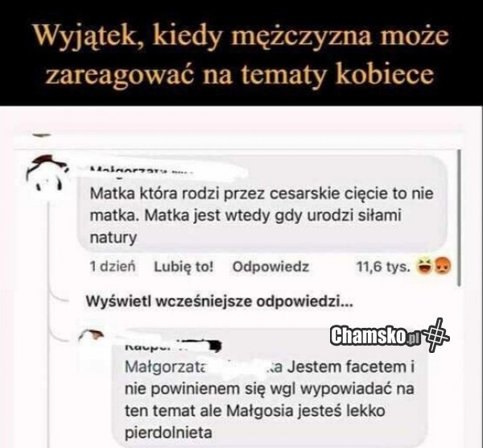Click the 11,6 tys. reactions count

pos(383,267)
